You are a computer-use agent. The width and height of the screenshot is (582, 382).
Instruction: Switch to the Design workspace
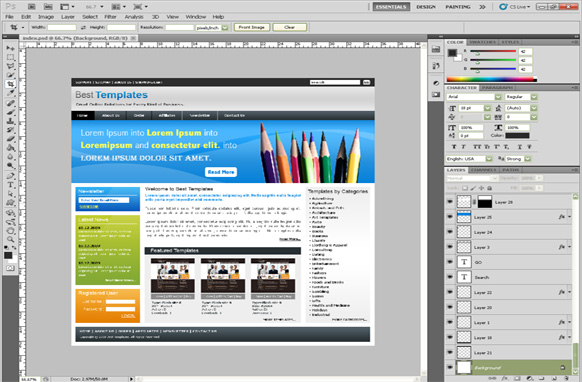click(426, 7)
